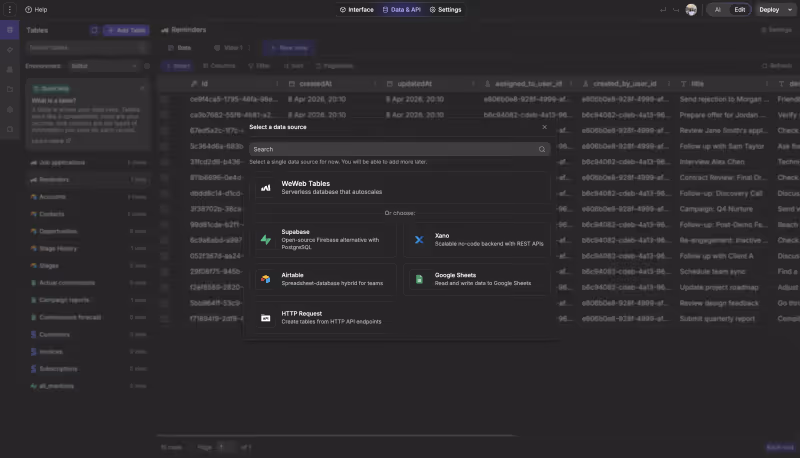Image resolution: width=800 pixels, height=458 pixels.
Task: Open the Accounts table in sidebar
Action: click(x=88, y=197)
